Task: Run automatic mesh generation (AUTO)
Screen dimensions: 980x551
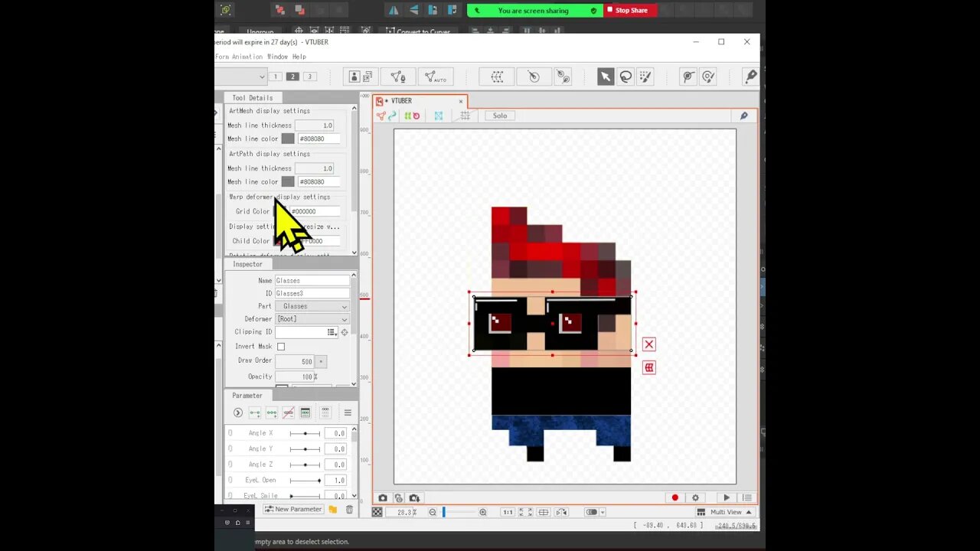Action: coord(436,77)
